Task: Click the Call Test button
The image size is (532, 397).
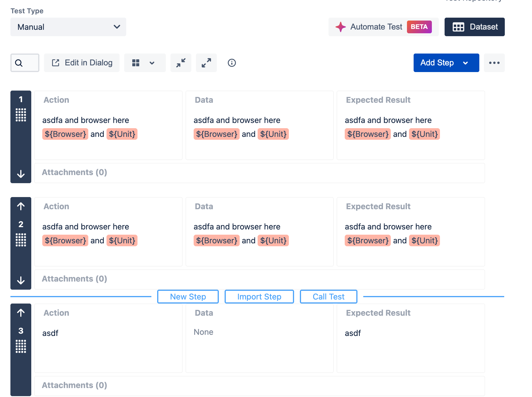Action: pos(329,297)
